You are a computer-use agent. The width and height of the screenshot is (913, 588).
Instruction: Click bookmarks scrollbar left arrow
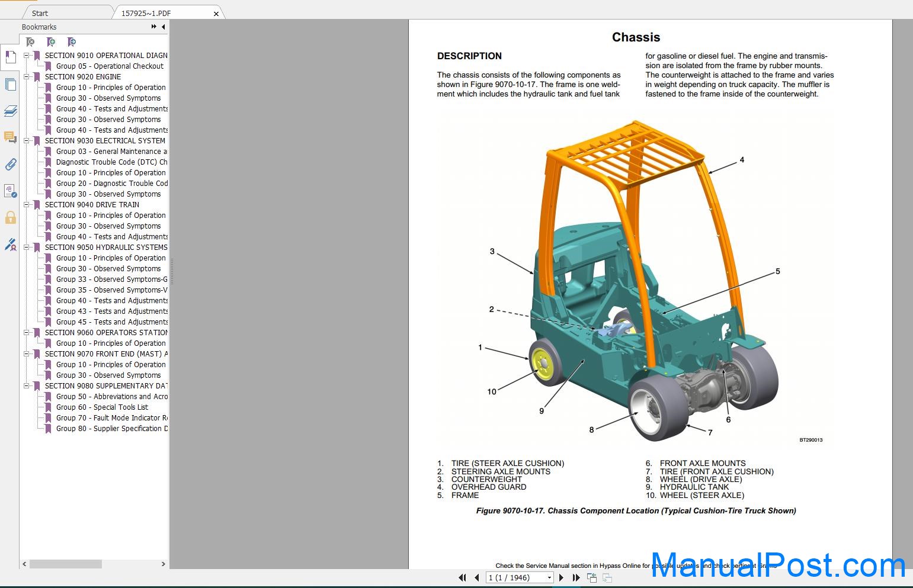[24, 564]
